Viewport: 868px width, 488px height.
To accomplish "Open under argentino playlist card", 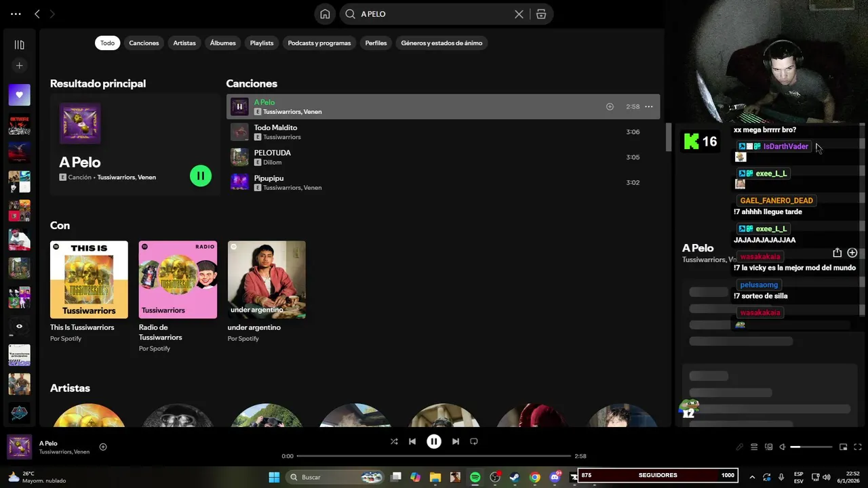I will (267, 291).
